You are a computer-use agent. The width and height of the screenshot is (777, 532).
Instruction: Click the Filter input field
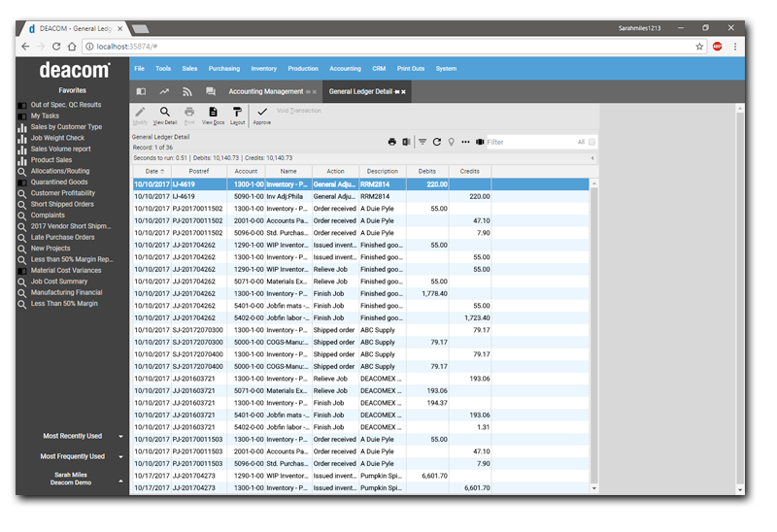pyautogui.click(x=530, y=142)
